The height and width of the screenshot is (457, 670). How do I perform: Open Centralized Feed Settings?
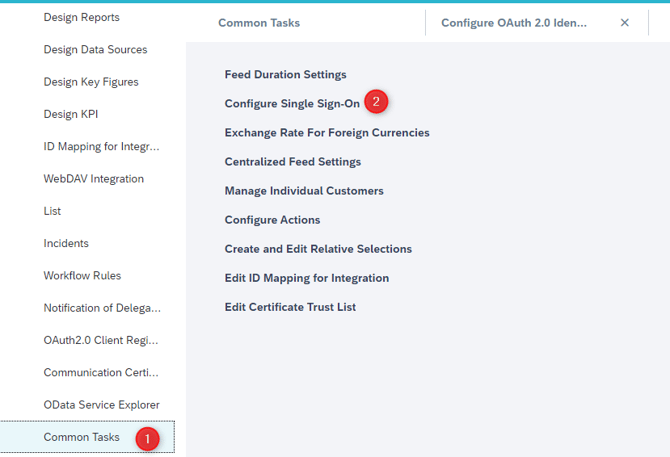[x=293, y=162]
